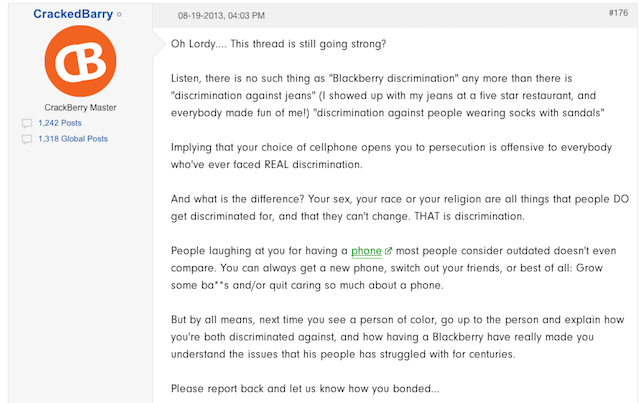Open CrackedBarry's user profile name link
The image size is (640, 403).
click(73, 14)
